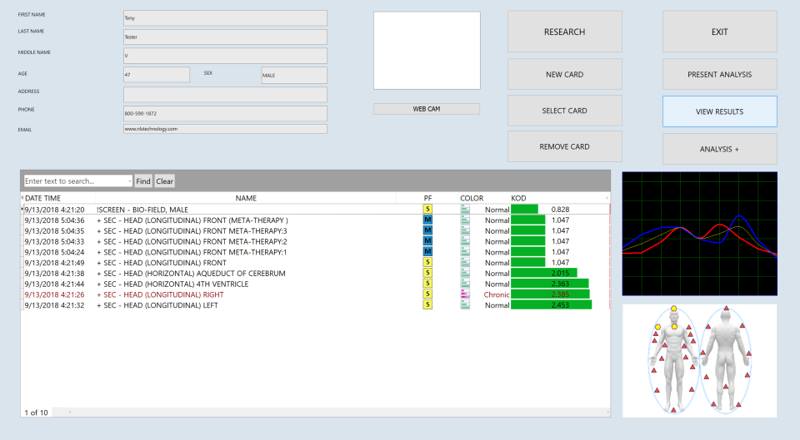Click the blue M icon in the META-THERAPY:3 row
The height and width of the screenshot is (440, 800).
[428, 231]
